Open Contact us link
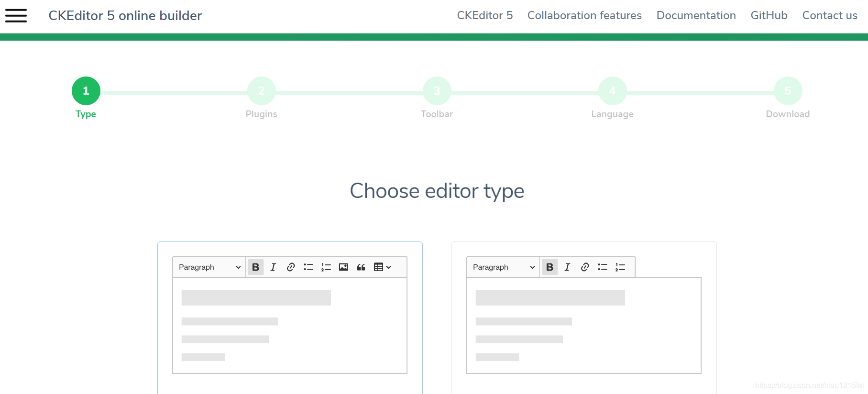This screenshot has width=868, height=394. (x=830, y=15)
